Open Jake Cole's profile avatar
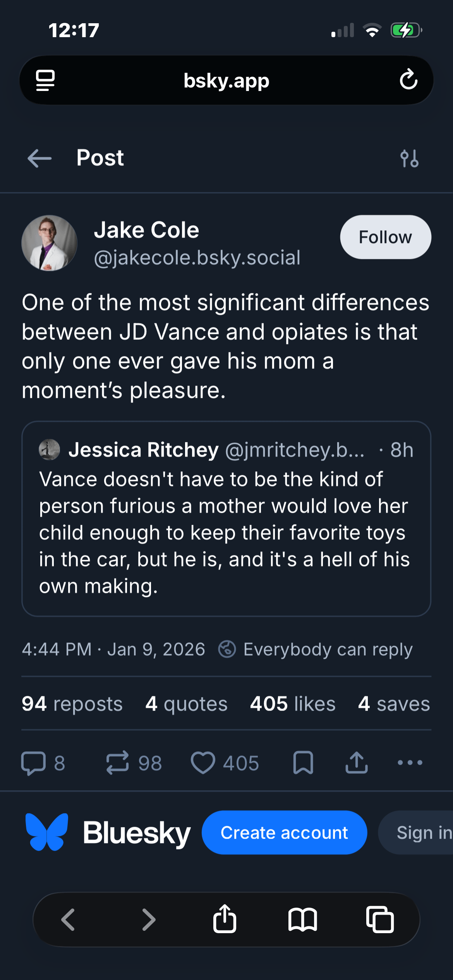 click(x=50, y=243)
